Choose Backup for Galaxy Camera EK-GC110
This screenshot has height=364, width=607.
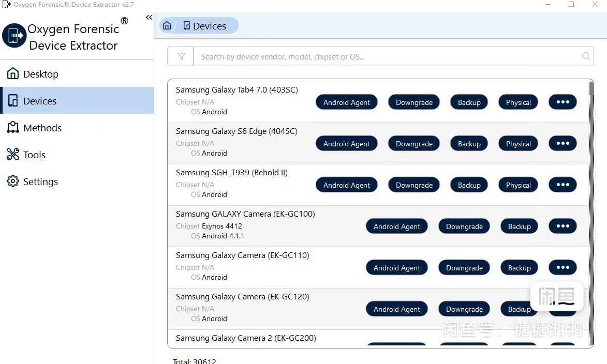coord(520,268)
